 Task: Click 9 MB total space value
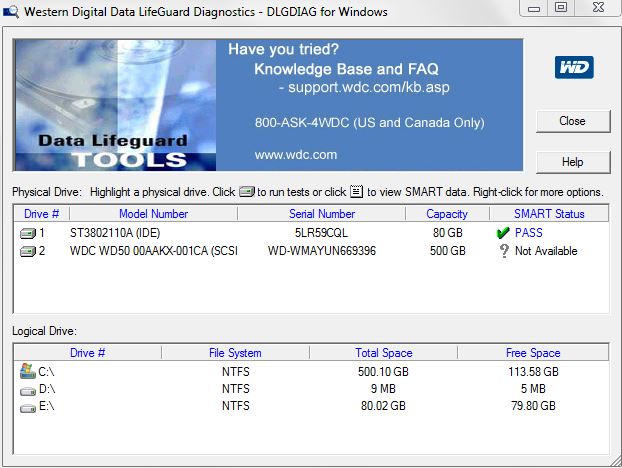coord(383,389)
